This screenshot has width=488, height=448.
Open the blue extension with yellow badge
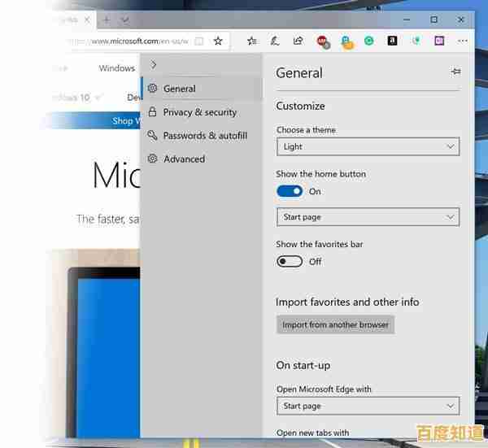point(347,42)
